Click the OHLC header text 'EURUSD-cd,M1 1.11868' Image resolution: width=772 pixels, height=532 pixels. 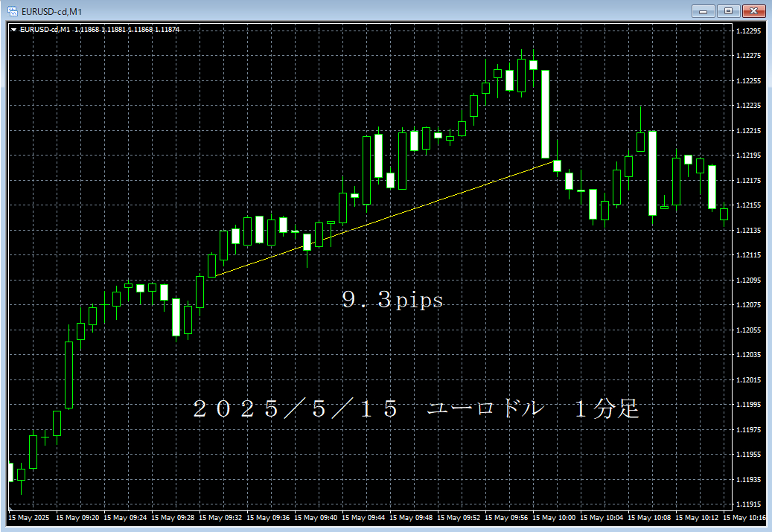coord(60,30)
